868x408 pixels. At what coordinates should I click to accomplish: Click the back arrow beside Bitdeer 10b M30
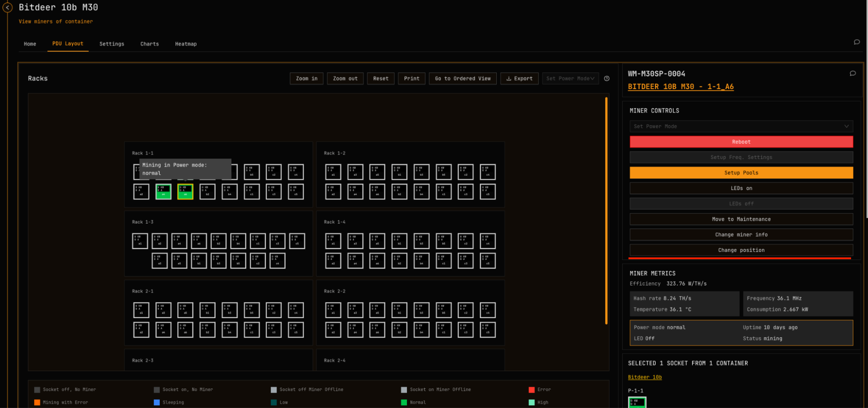[7, 7]
